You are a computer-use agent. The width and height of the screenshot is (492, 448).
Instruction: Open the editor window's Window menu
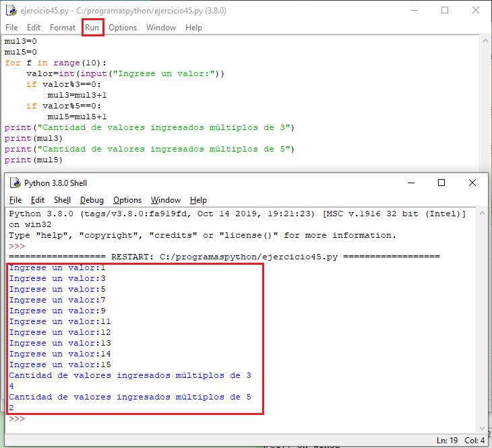[161, 28]
